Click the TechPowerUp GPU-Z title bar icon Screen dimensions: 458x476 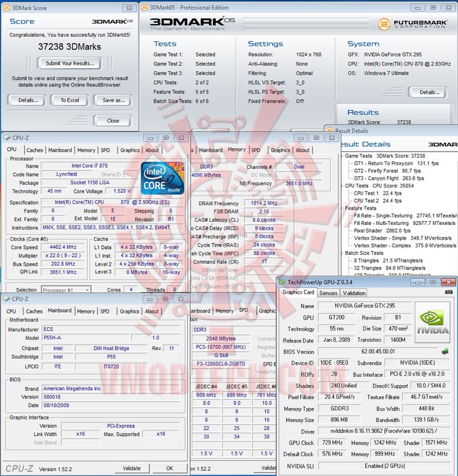[x=282, y=282]
